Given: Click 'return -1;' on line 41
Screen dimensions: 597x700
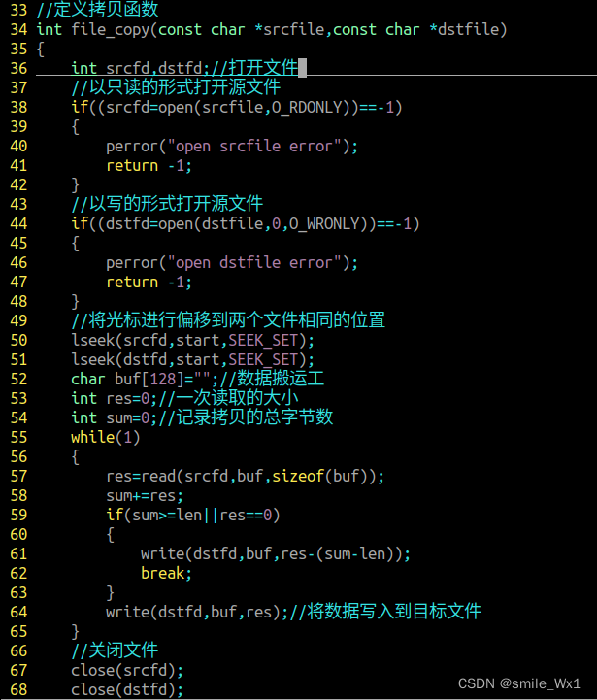Looking at the screenshot, I should 149,166.
